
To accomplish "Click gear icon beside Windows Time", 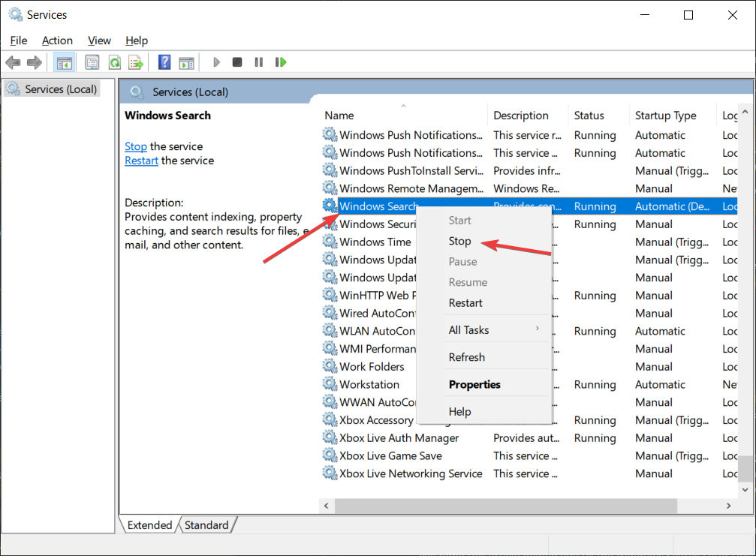I will (x=330, y=242).
